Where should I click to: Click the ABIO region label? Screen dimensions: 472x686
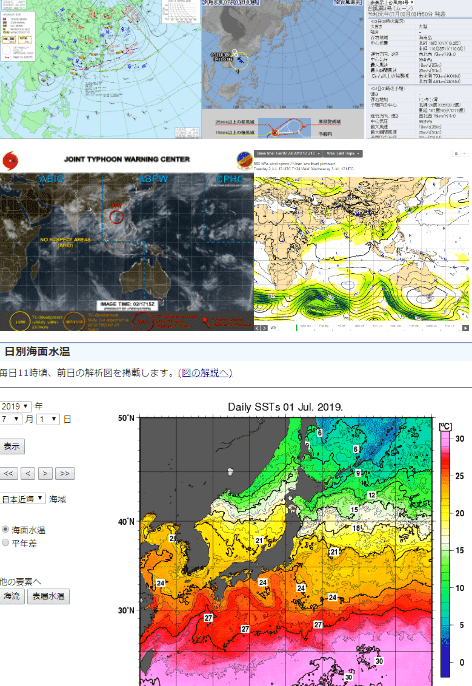coord(52,179)
